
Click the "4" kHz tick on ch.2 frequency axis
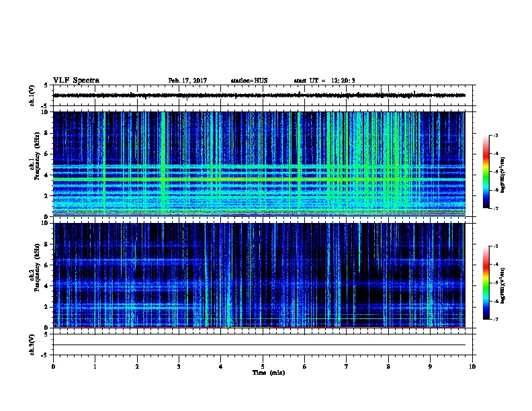[47, 286]
